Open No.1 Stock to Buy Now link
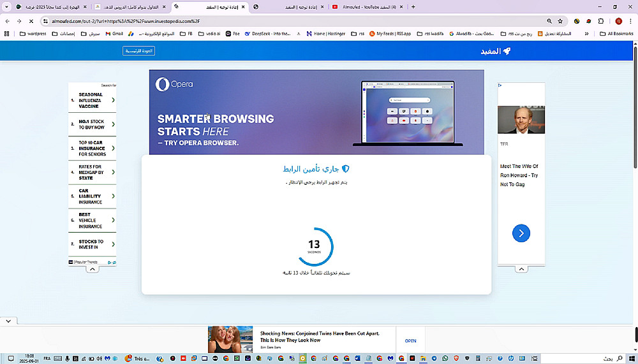The width and height of the screenshot is (638, 364). point(91,124)
